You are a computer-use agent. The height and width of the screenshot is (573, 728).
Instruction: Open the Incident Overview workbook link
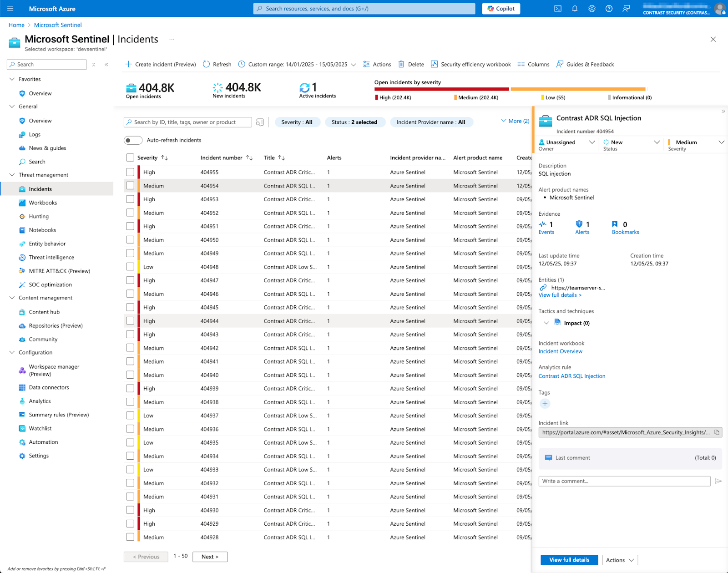click(x=560, y=351)
